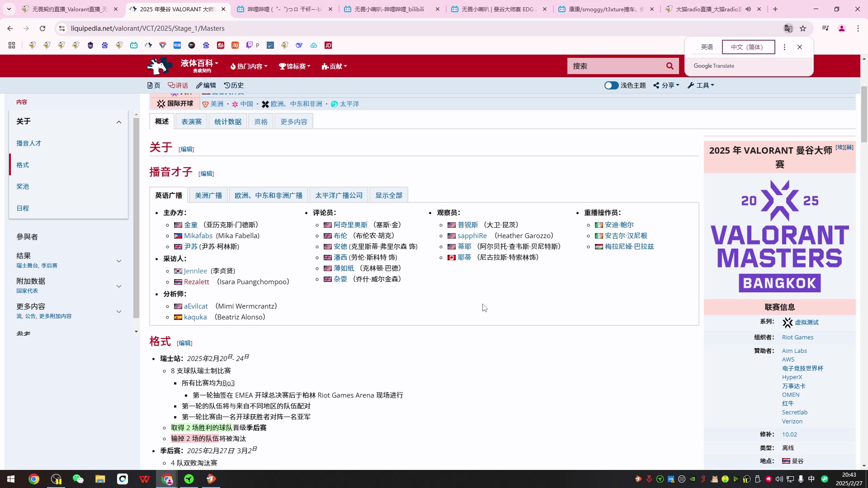Screen dimensions: 868x488
Task: Close the 哔哩哔哩 干杯 tab
Action: pos(330,9)
